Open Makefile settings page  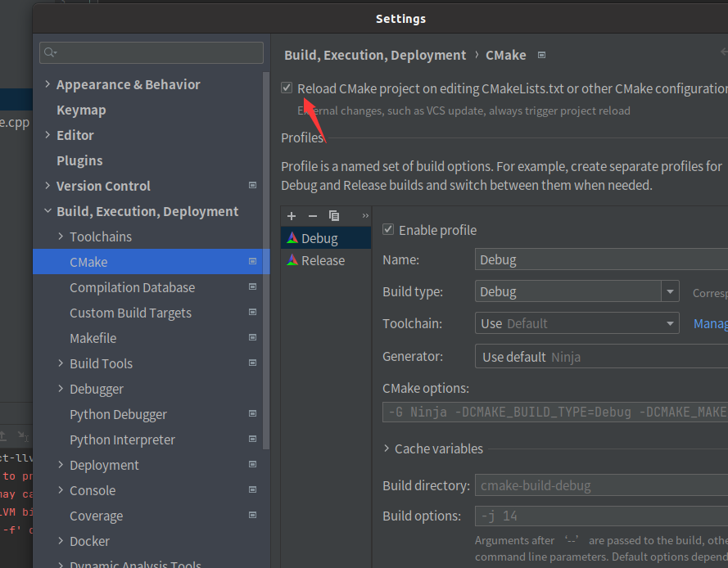[93, 338]
